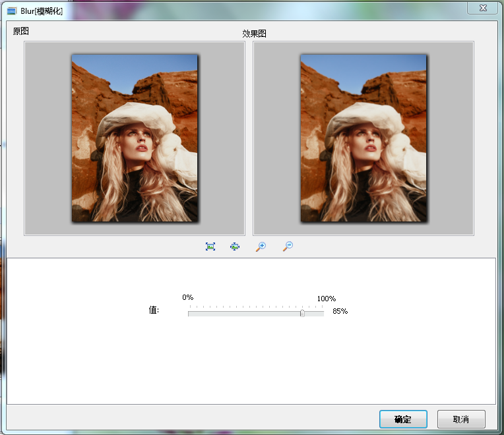Click the 0% slider marker label

coord(188,298)
